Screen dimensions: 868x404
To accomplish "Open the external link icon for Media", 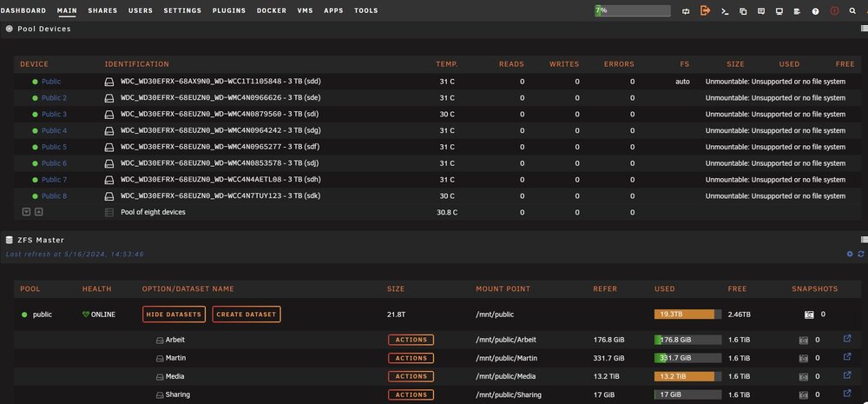I will click(847, 375).
